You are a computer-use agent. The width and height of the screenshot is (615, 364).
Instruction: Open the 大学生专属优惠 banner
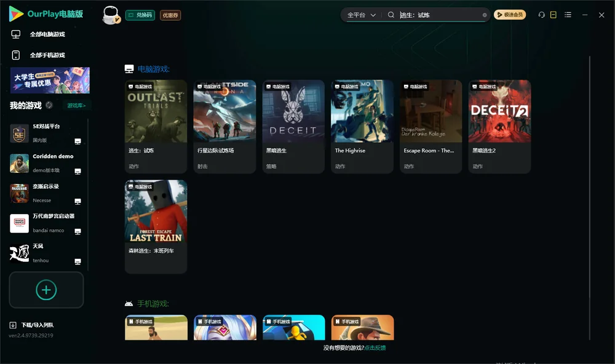[x=50, y=81]
